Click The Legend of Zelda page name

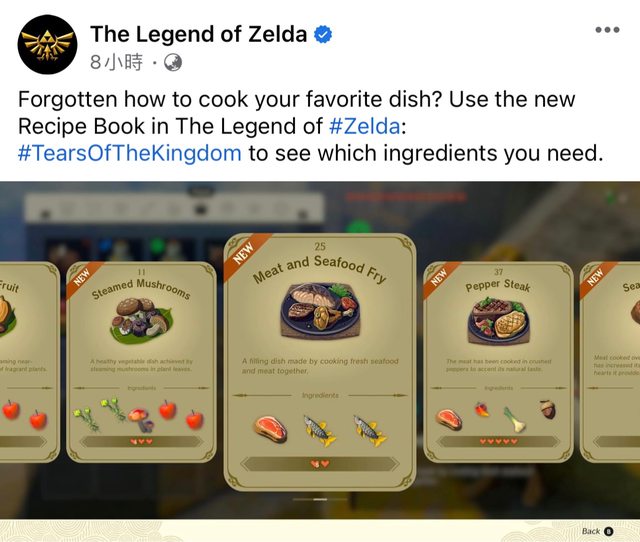click(199, 34)
